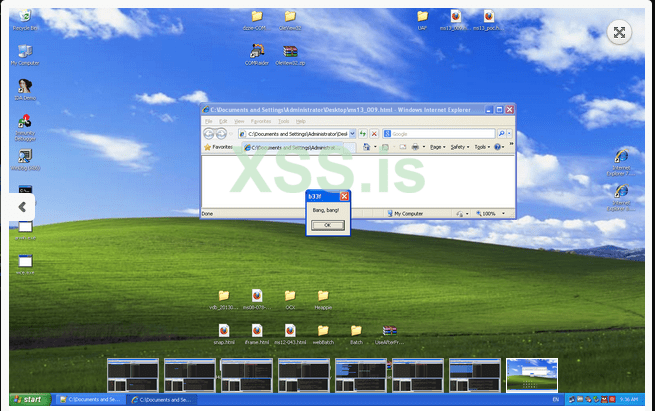Click inside the Google search box
Screen dimensions: 655x411
(x=440, y=133)
